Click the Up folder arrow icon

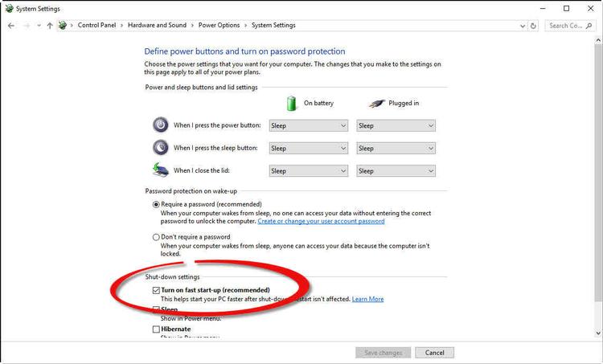[x=50, y=26]
